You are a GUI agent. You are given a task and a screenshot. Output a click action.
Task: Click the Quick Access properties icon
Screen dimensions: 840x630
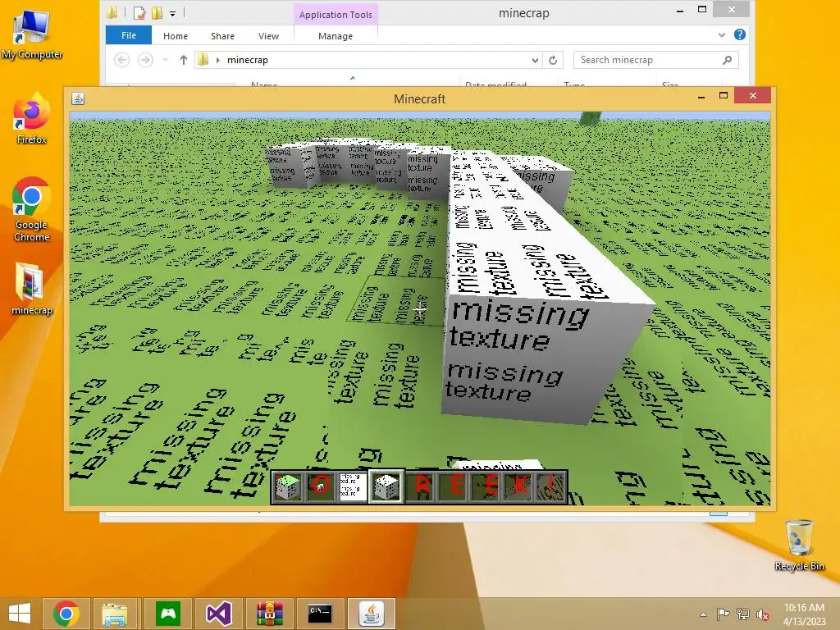coord(139,13)
